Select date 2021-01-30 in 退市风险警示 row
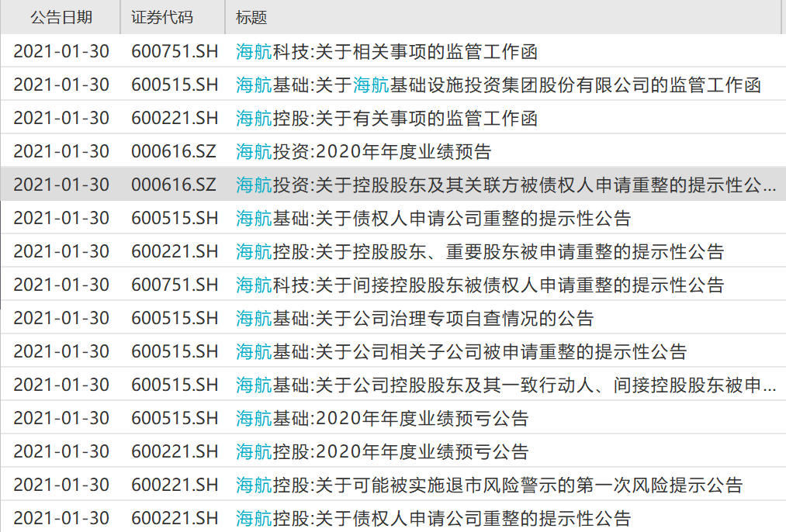The height and width of the screenshot is (532, 786). [61, 485]
